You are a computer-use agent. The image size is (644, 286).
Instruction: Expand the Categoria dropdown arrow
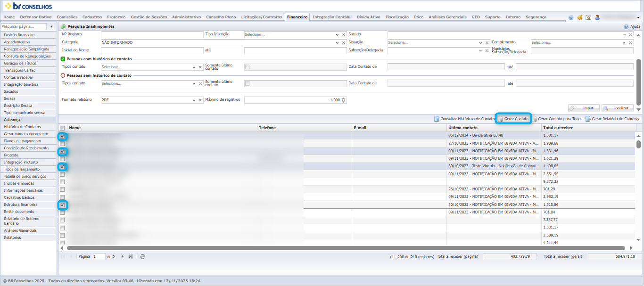(338, 42)
